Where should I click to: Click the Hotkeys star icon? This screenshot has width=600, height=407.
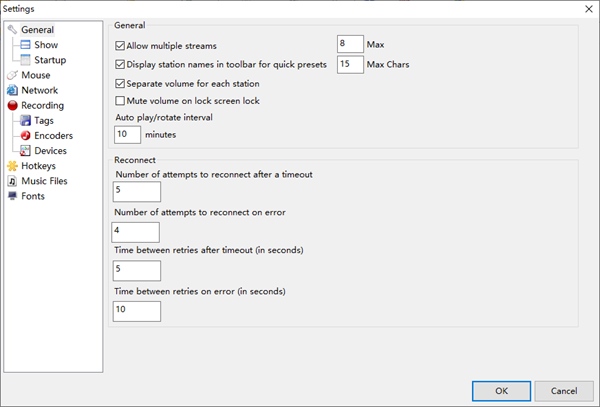pos(12,166)
